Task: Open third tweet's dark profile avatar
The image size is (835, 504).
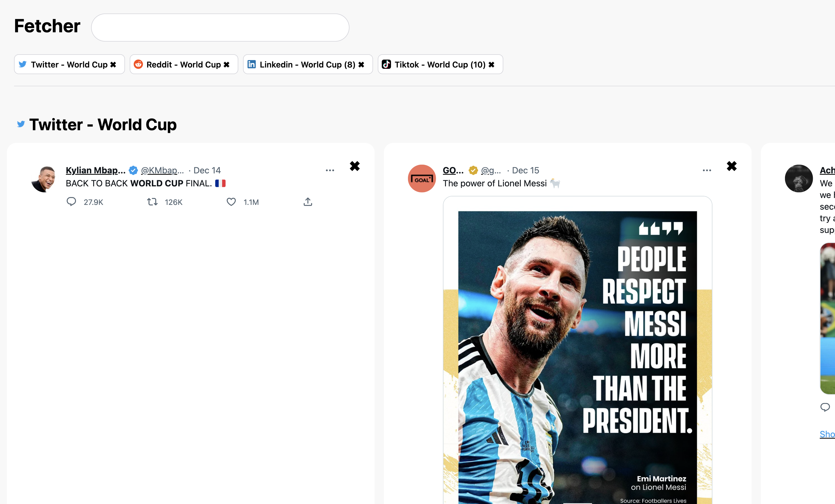Action: [799, 179]
